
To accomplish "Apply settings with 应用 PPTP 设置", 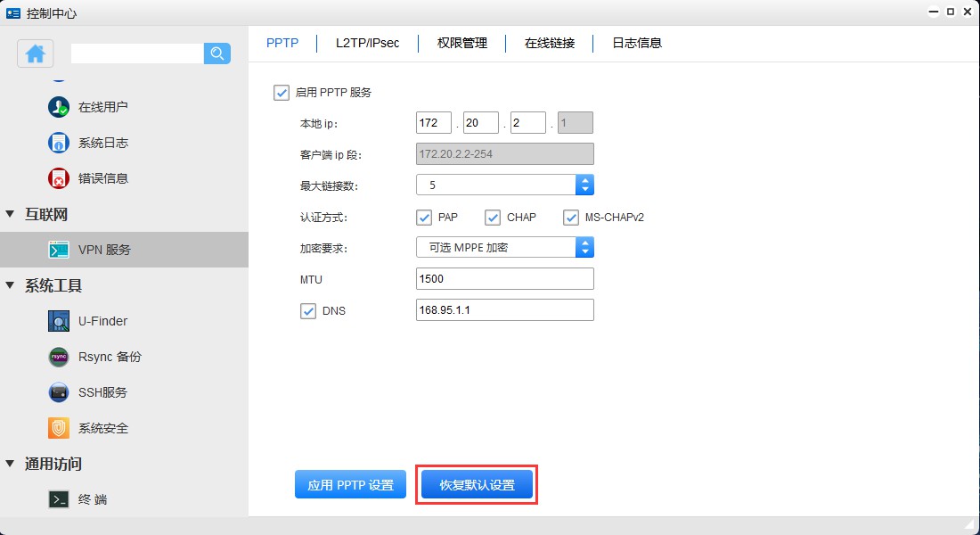I will click(x=350, y=484).
